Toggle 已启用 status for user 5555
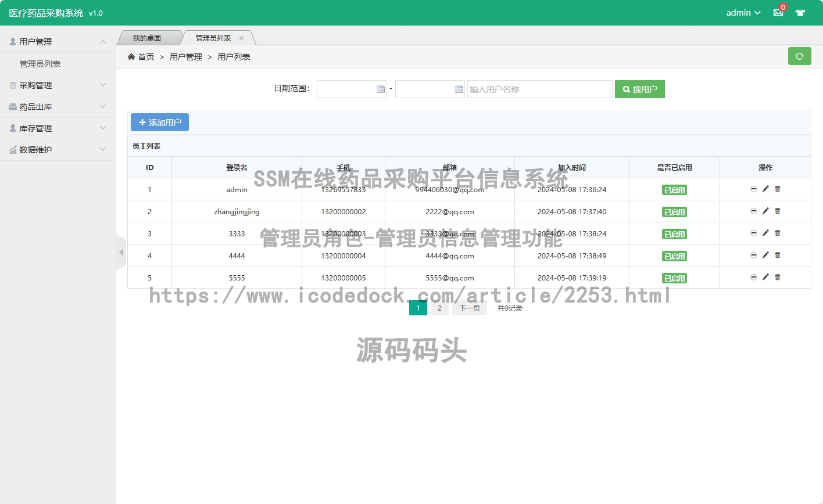This screenshot has width=823, height=504. 674,278
